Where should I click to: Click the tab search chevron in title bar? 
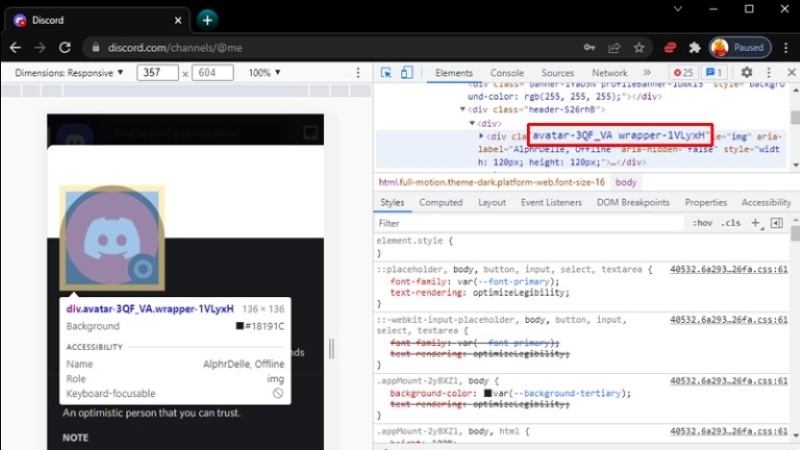[678, 9]
